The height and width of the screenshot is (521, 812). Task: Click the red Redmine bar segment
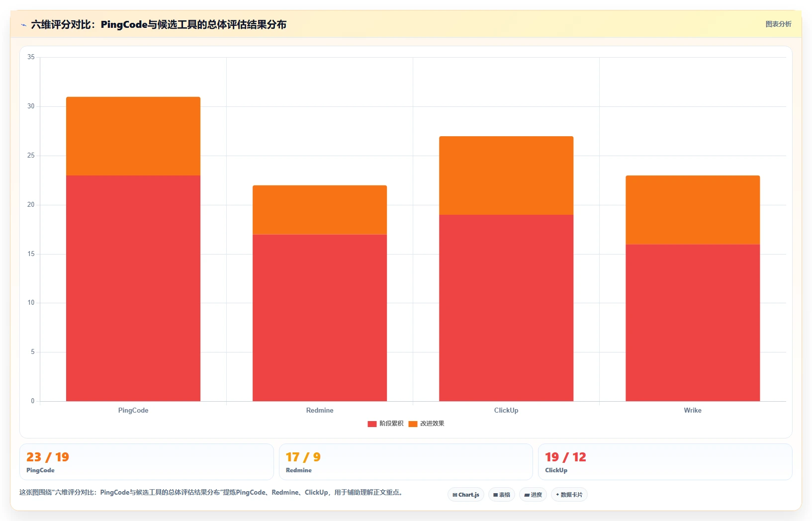[x=320, y=318]
